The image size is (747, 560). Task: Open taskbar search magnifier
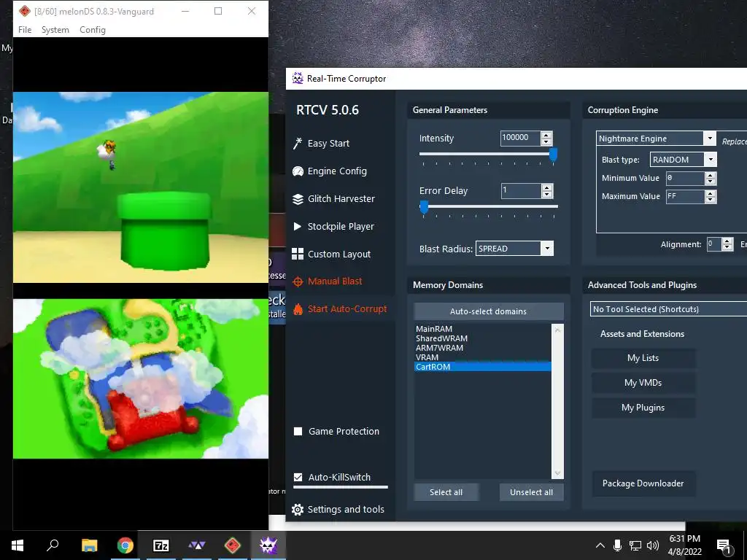[x=53, y=545]
